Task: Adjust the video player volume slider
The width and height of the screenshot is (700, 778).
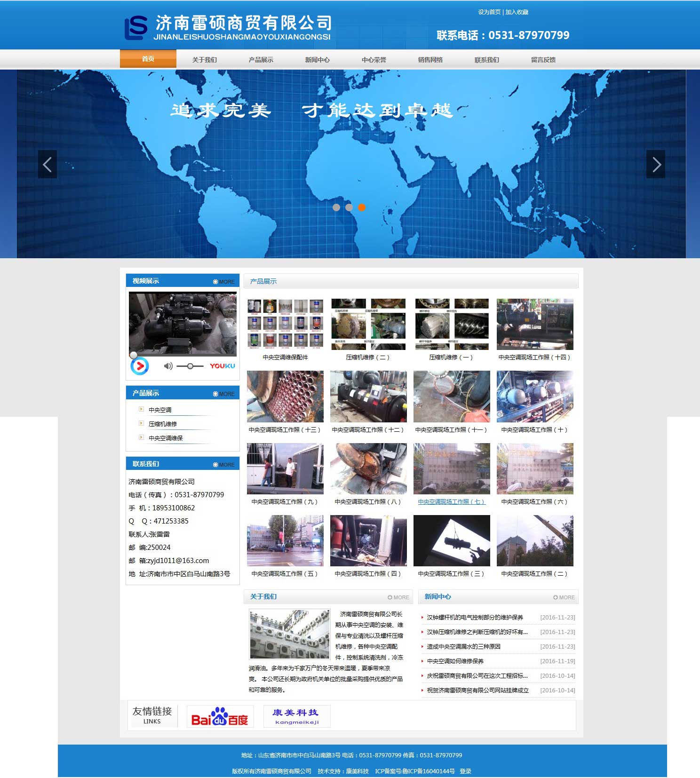Action: [190, 366]
